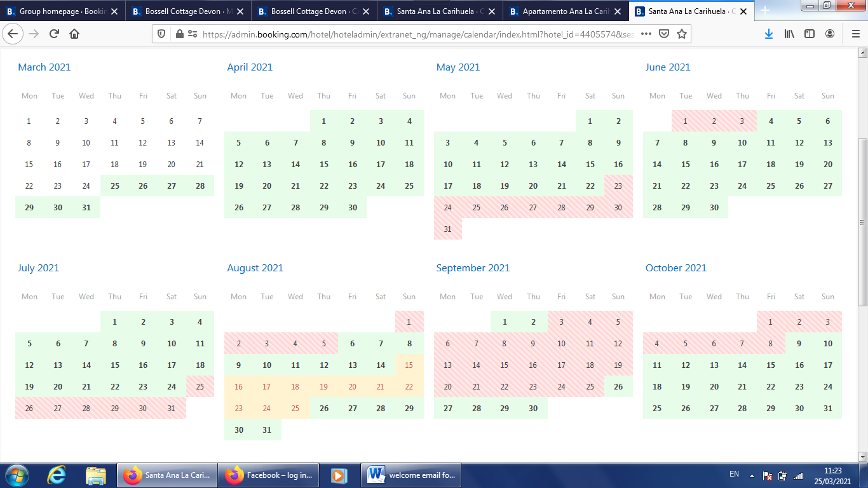868x488 pixels.
Task: Select 15 August highlighted in the calendar
Action: pyautogui.click(x=409, y=365)
